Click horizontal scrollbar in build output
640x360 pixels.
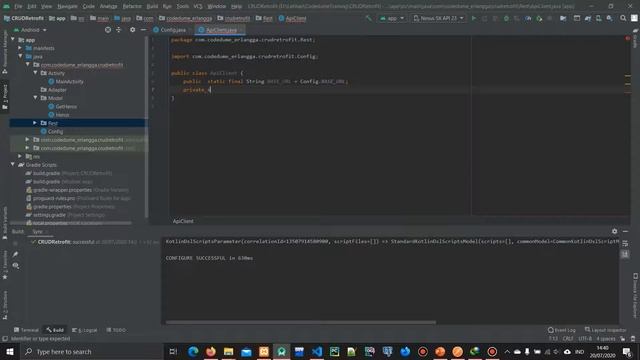point(300,322)
